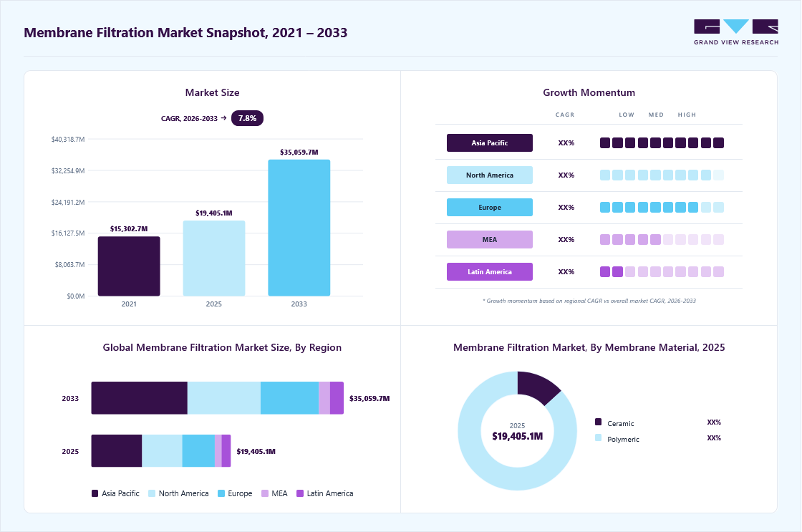
Task: Click the Latin America segment of the 2033 stacked bar
Action: click(x=337, y=398)
